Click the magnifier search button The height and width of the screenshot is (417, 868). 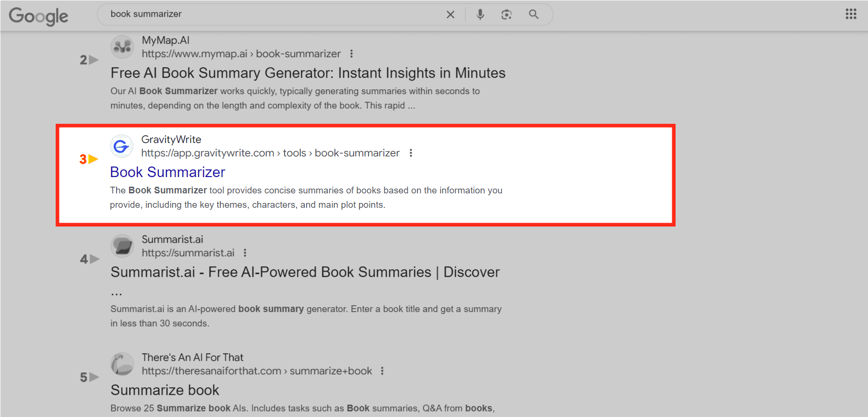pos(534,14)
